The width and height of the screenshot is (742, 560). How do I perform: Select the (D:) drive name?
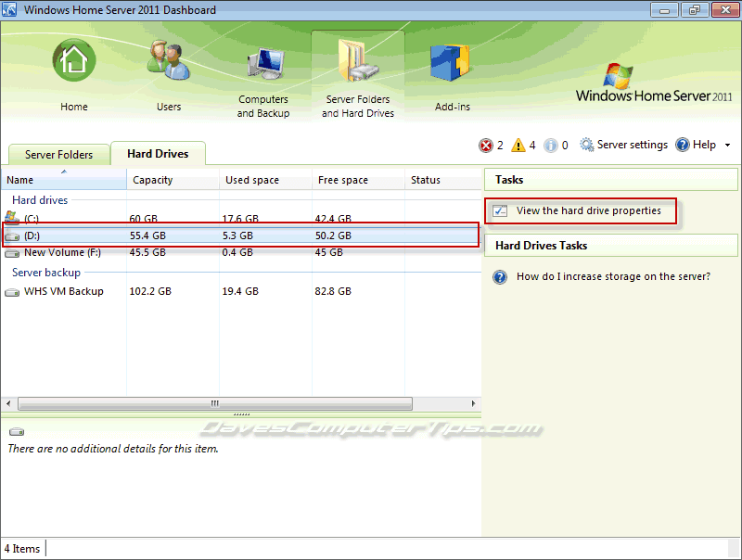(x=32, y=235)
